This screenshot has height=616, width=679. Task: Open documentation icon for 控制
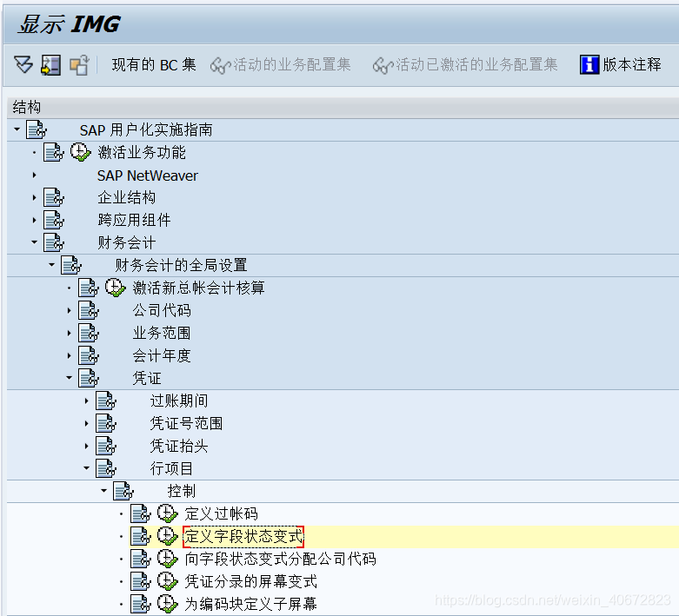123,492
